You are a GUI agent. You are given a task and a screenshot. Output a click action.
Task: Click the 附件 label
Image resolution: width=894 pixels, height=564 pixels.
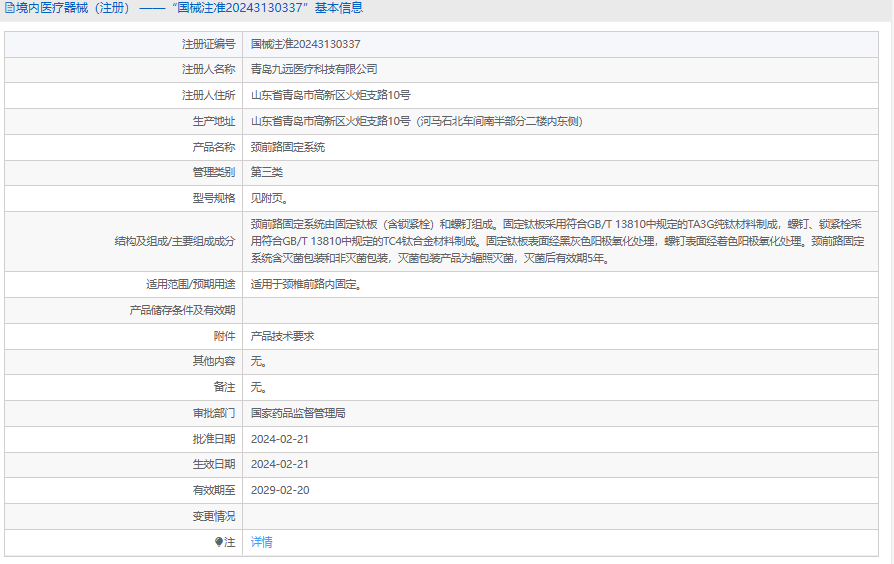pos(225,336)
